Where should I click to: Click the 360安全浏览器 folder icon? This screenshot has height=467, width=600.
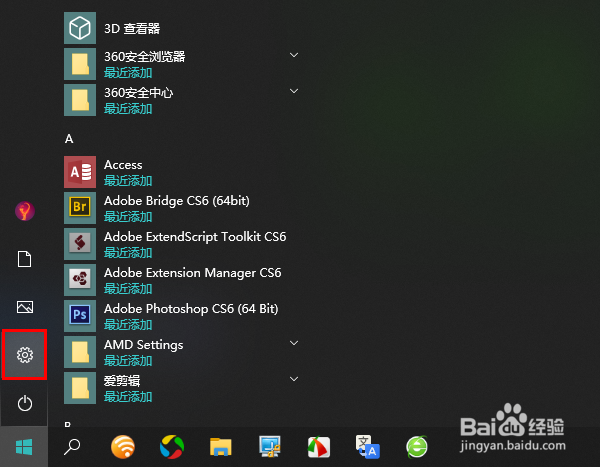80,64
